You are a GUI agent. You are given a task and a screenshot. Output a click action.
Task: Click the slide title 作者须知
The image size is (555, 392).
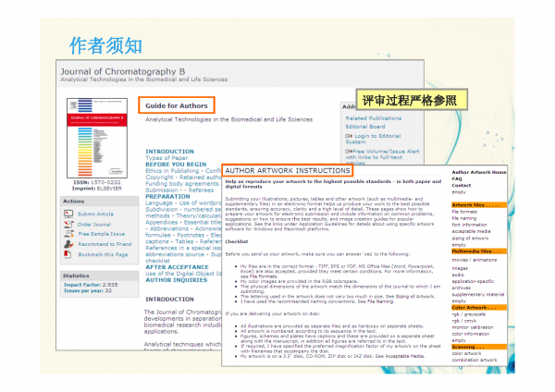tap(105, 46)
